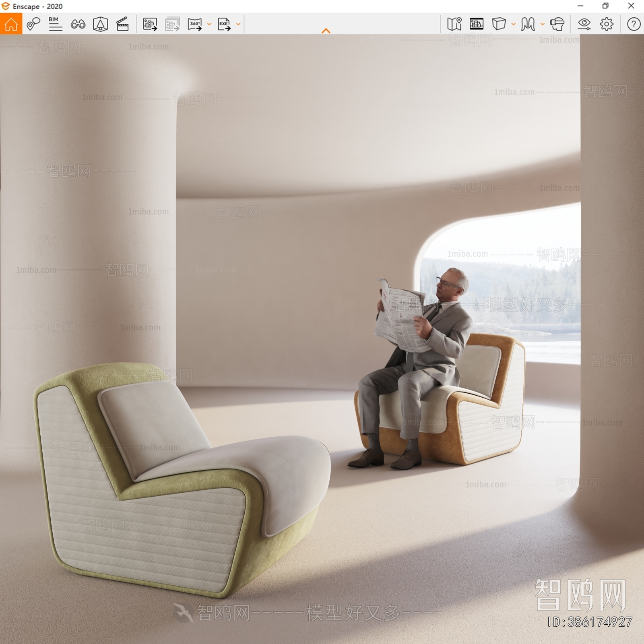The height and width of the screenshot is (644, 644).
Task: Expand the wings icon dropdown arrow
Action: 543,24
